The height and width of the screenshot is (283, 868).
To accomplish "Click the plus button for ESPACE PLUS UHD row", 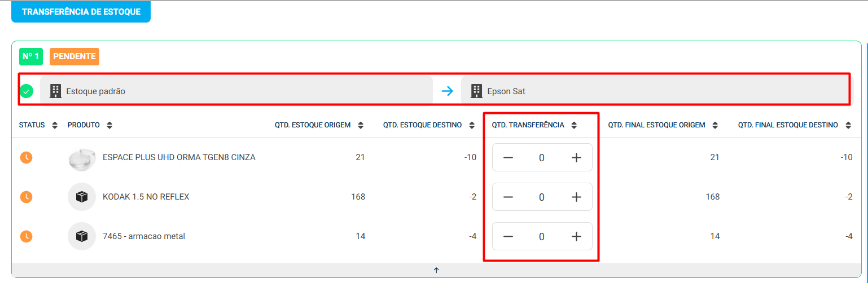I will coord(576,158).
